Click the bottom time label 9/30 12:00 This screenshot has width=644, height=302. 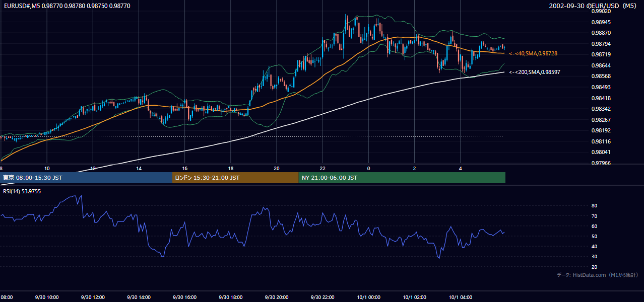pyautogui.click(x=93, y=297)
